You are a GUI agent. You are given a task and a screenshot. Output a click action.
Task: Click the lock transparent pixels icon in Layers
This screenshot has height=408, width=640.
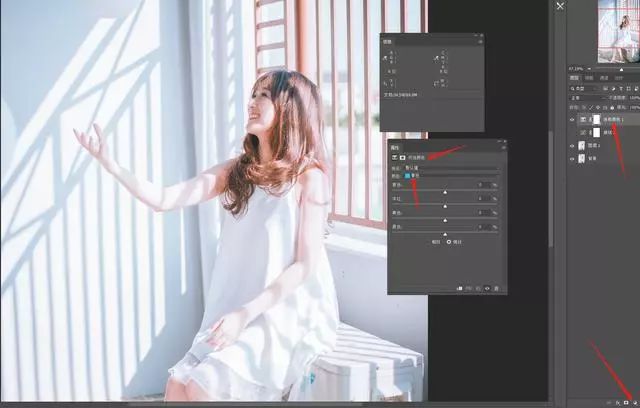pyautogui.click(x=584, y=108)
